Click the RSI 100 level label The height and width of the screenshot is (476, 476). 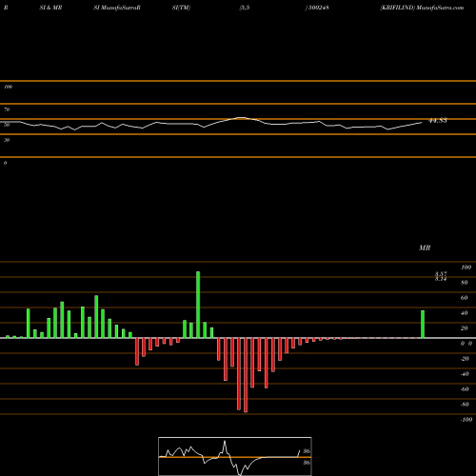pos(8,87)
